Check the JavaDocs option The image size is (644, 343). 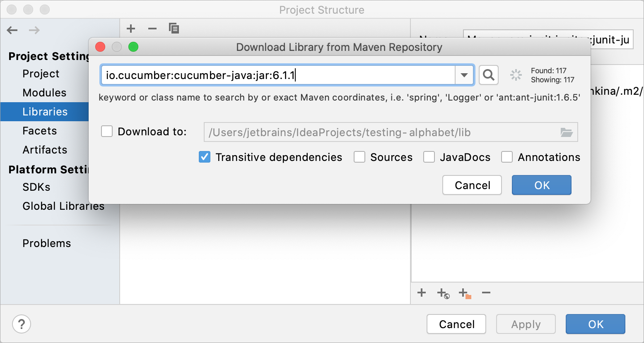(x=429, y=157)
